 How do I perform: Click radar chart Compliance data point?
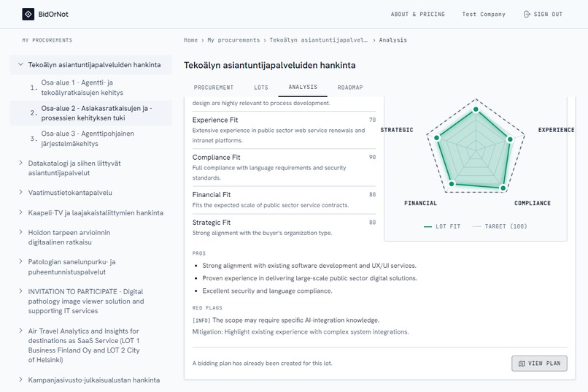click(x=503, y=188)
